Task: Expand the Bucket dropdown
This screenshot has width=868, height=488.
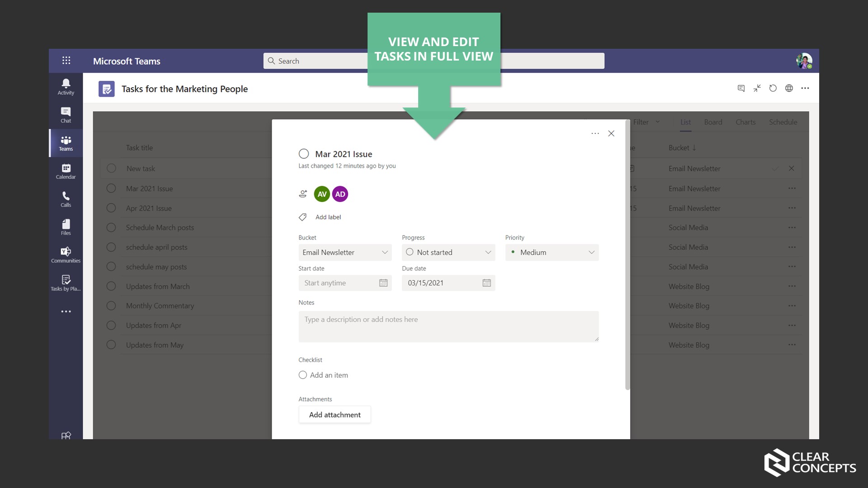Action: [345, 252]
